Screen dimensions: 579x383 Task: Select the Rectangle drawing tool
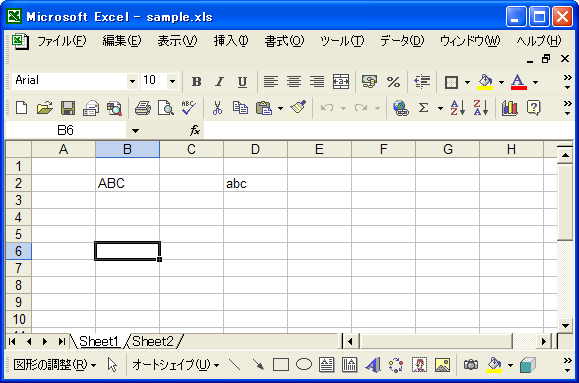click(x=281, y=365)
